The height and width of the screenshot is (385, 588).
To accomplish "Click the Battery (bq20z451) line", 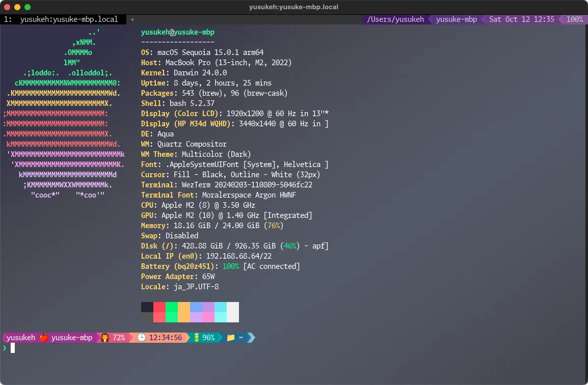I will click(221, 266).
